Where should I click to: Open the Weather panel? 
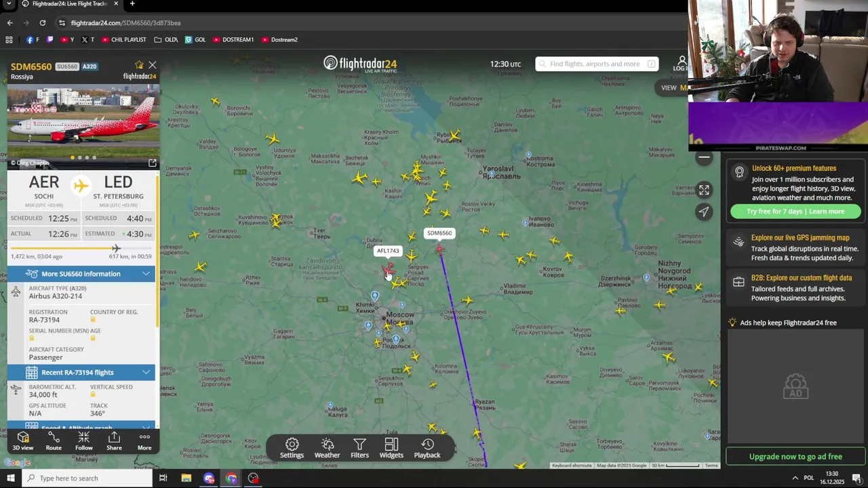pyautogui.click(x=327, y=448)
